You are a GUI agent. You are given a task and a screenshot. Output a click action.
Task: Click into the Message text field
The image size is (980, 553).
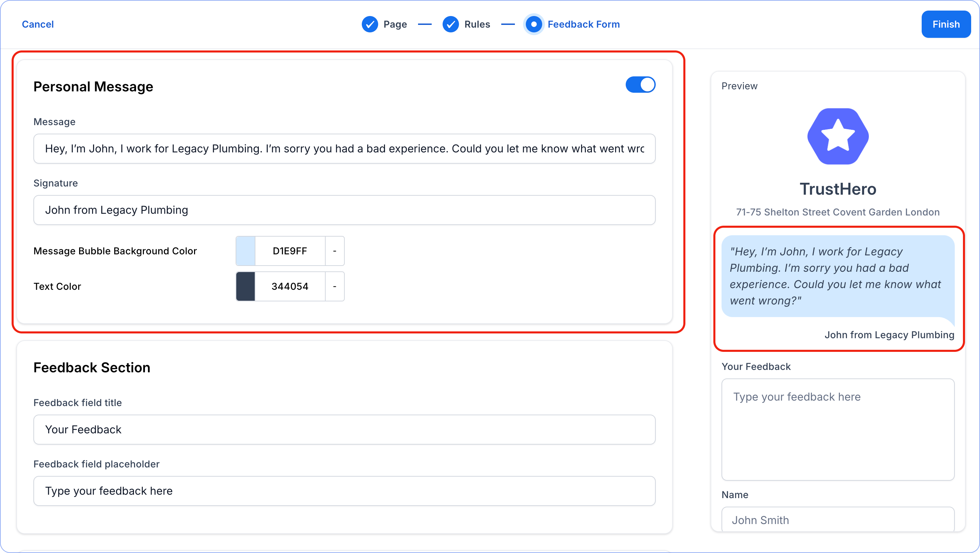coord(344,149)
